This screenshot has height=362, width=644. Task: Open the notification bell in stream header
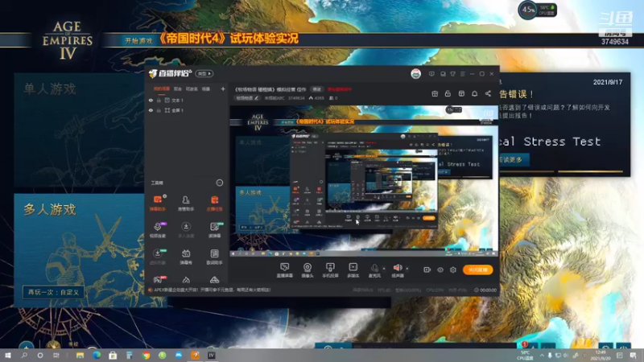pyautogui.click(x=474, y=93)
